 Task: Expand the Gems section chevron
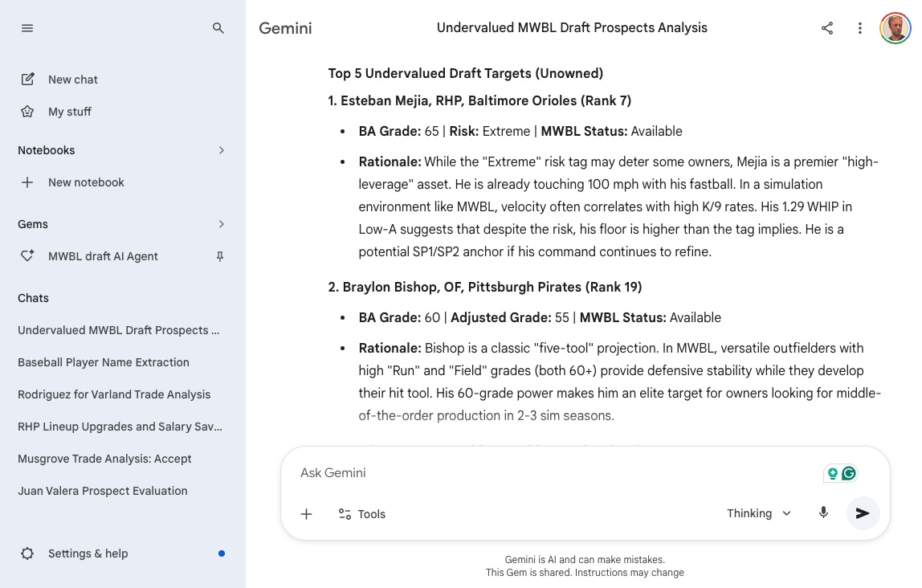[222, 224]
